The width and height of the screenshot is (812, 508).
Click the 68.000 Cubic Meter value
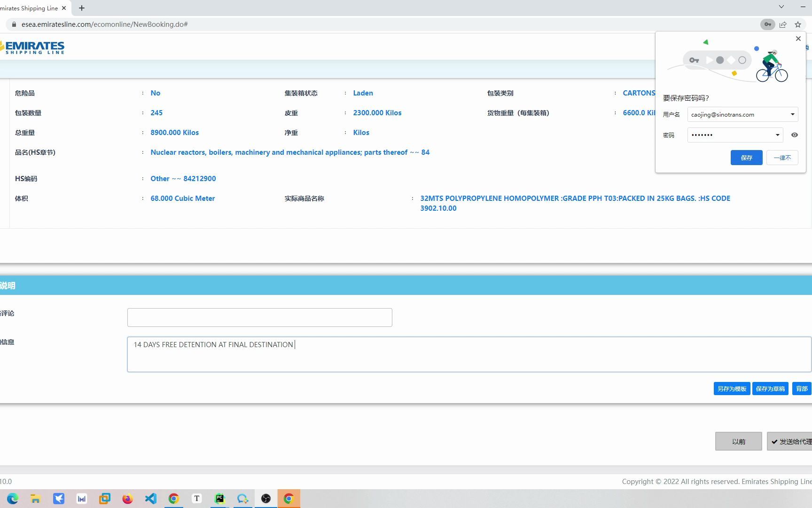tap(183, 198)
